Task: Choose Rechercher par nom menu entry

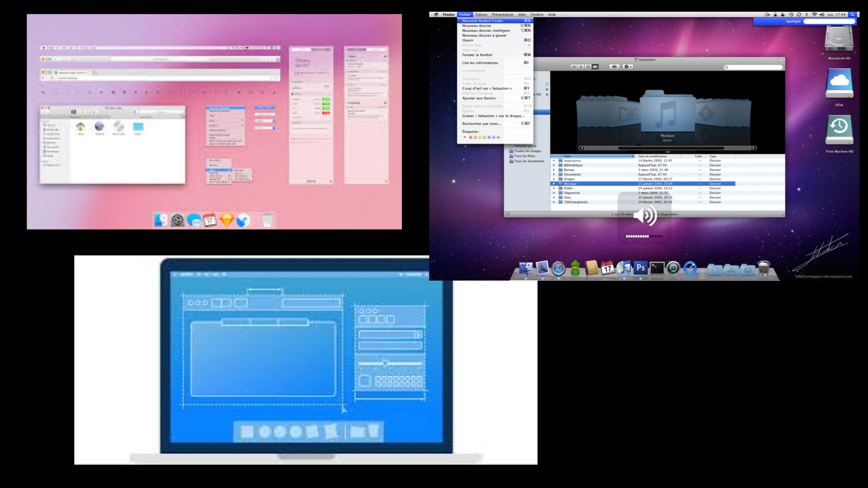Action: 495,124
